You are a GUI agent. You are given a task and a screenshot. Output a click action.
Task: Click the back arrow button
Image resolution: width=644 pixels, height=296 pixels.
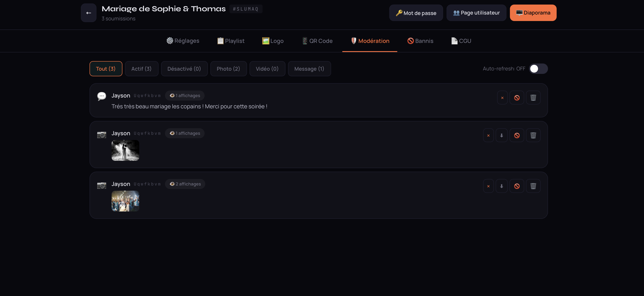tap(88, 13)
